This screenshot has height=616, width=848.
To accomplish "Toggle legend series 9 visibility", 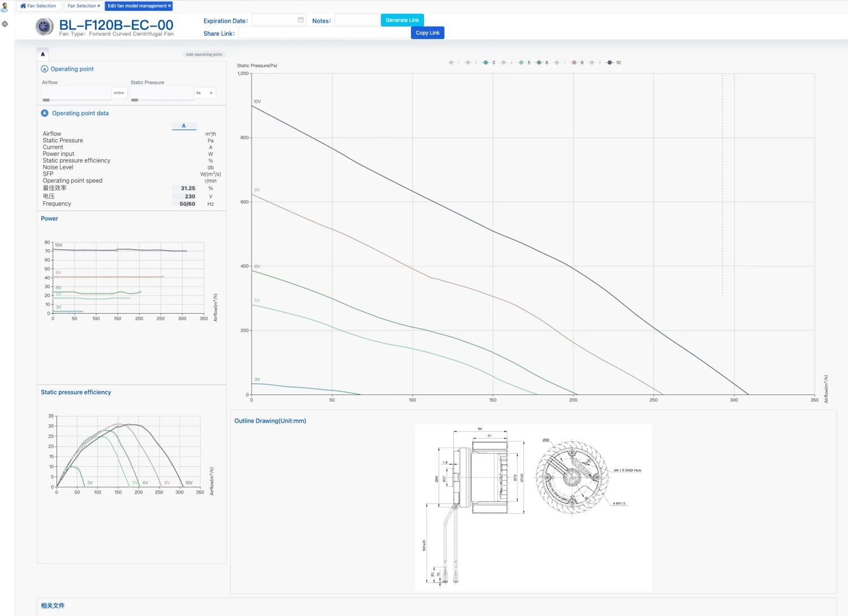I will (594, 63).
